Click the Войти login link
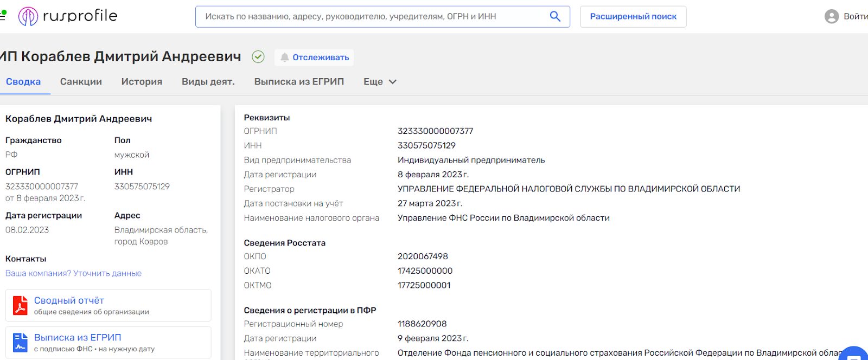The height and width of the screenshot is (360, 868). [x=855, y=16]
